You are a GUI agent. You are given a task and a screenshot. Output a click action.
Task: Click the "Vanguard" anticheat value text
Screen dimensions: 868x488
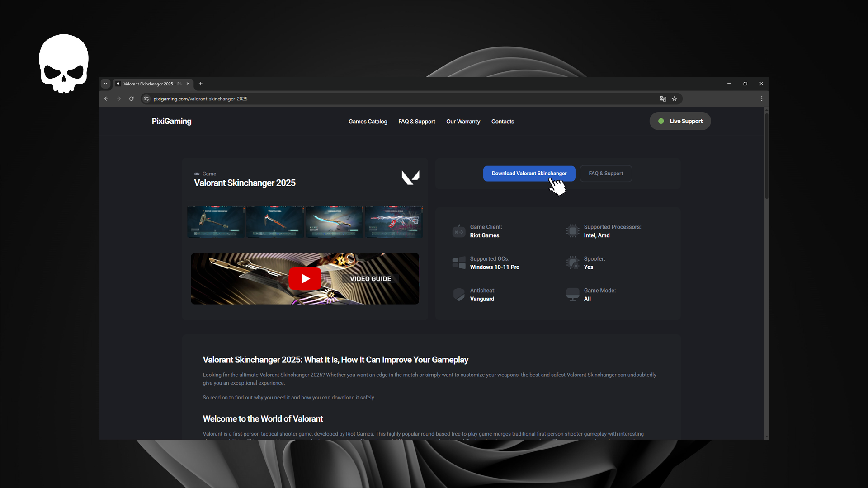(x=482, y=299)
